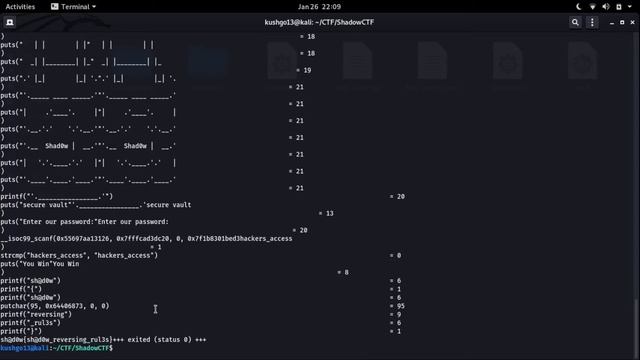Click the printf("{") line

(x=21, y=289)
